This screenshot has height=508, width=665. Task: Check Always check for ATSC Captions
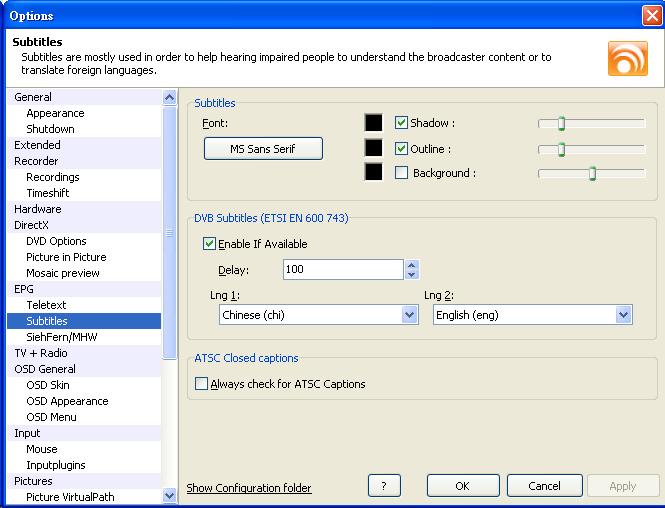click(201, 383)
